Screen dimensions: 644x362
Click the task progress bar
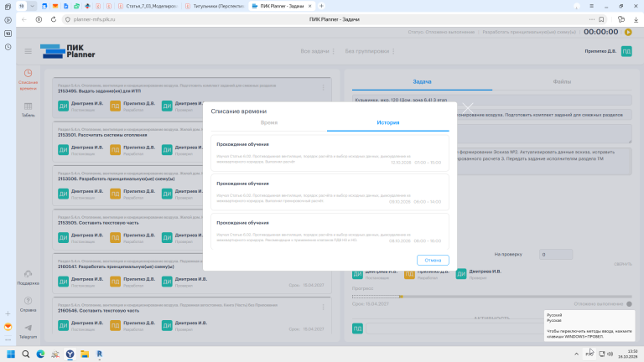point(491,297)
